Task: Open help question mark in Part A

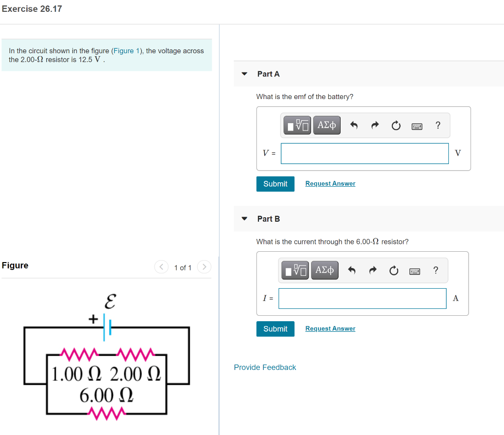Action: point(438,125)
